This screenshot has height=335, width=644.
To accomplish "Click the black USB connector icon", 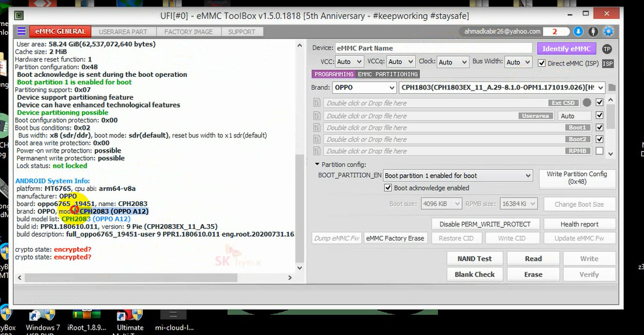I will pyautogui.click(x=593, y=31).
